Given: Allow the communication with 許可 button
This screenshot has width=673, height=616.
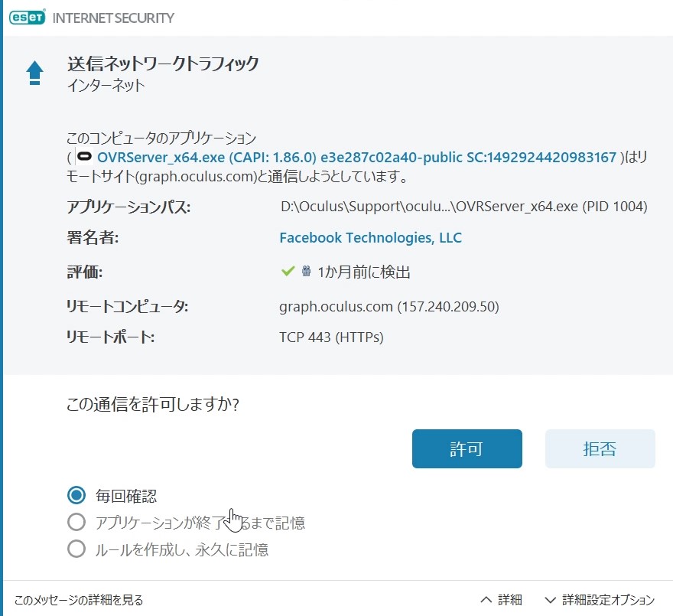Looking at the screenshot, I should 467,449.
